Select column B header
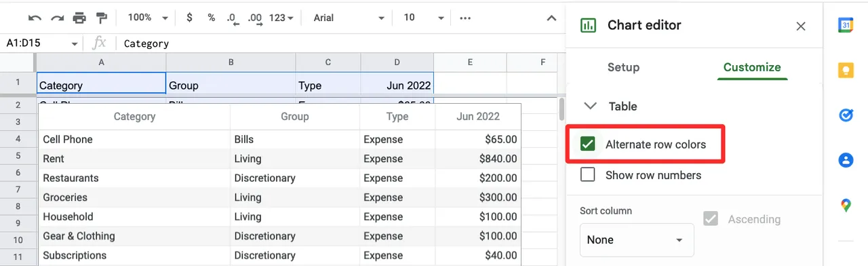The width and height of the screenshot is (868, 266). [x=231, y=62]
